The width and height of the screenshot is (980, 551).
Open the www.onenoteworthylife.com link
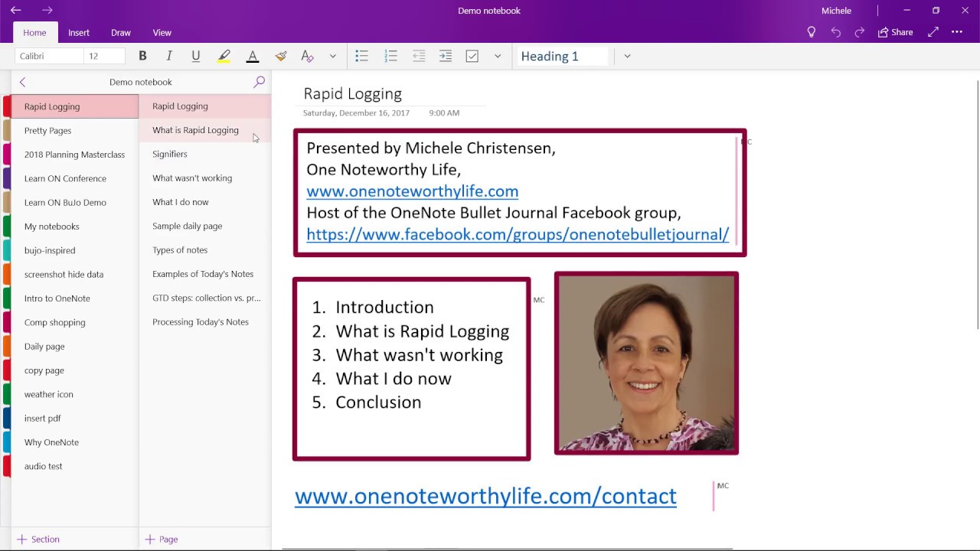pyautogui.click(x=412, y=191)
